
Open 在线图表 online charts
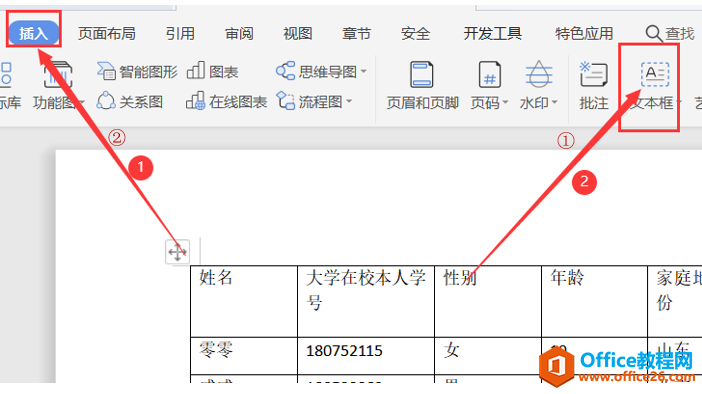[227, 102]
